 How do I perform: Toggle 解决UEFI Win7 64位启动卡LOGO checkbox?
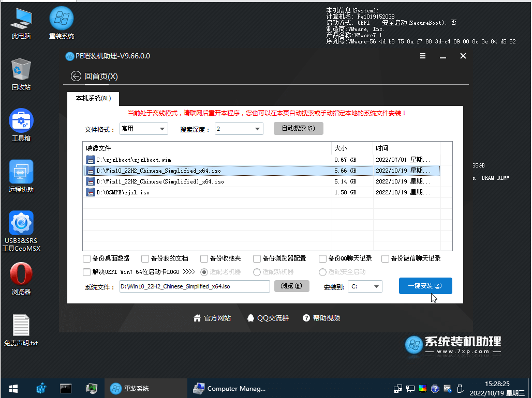pos(86,272)
